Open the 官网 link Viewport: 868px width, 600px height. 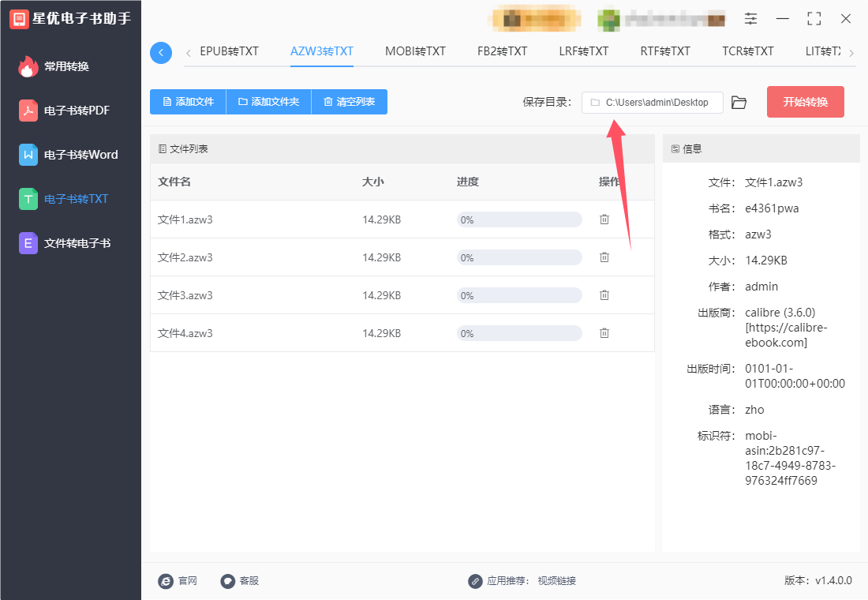tap(188, 580)
